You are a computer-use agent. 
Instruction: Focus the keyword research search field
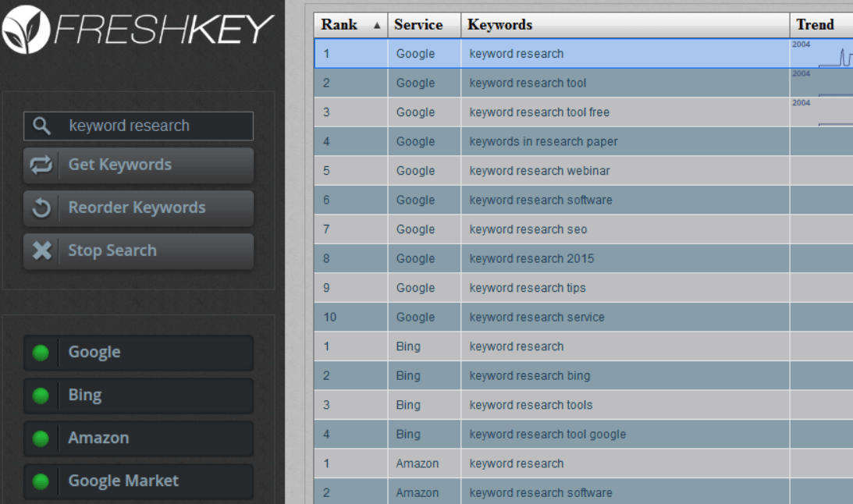(138, 126)
